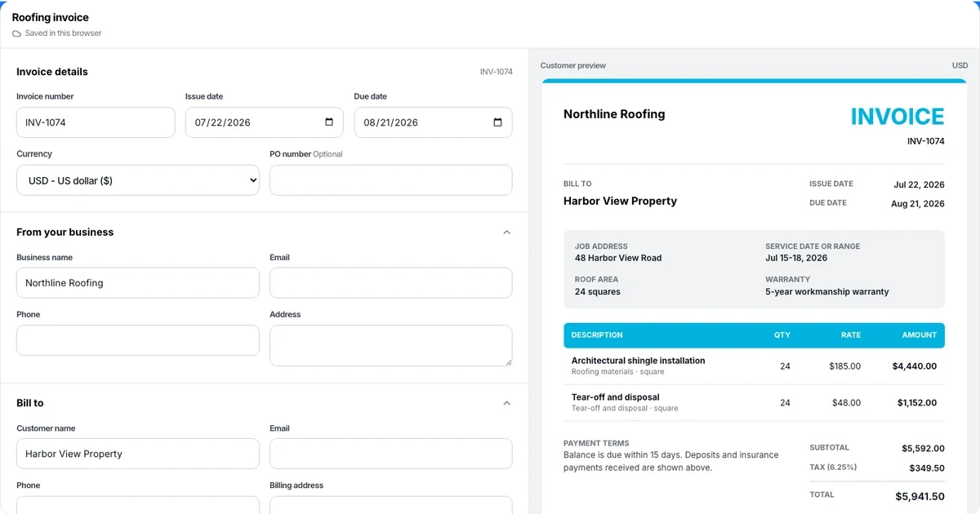This screenshot has width=980, height=514.
Task: Click the TAX (6.25%) label
Action: (831, 467)
